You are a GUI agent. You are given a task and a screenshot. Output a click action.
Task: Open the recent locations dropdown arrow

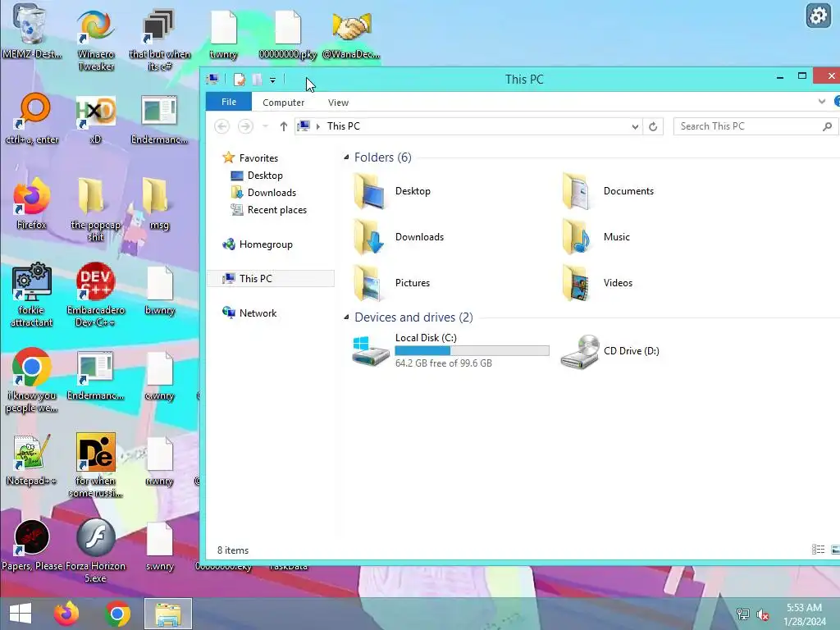pos(265,126)
